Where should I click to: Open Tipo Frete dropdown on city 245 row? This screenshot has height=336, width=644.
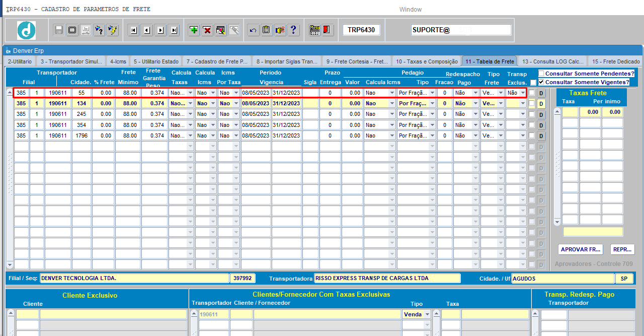pos(500,114)
